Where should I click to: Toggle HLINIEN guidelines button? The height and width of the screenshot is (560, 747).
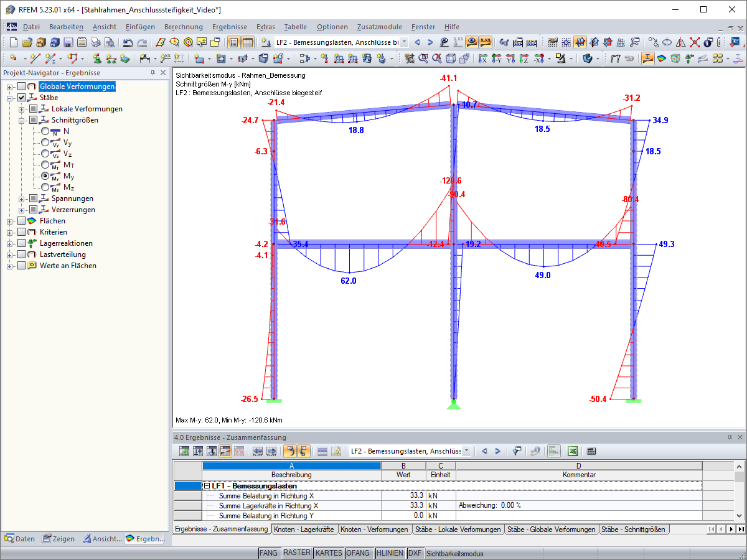pyautogui.click(x=389, y=553)
